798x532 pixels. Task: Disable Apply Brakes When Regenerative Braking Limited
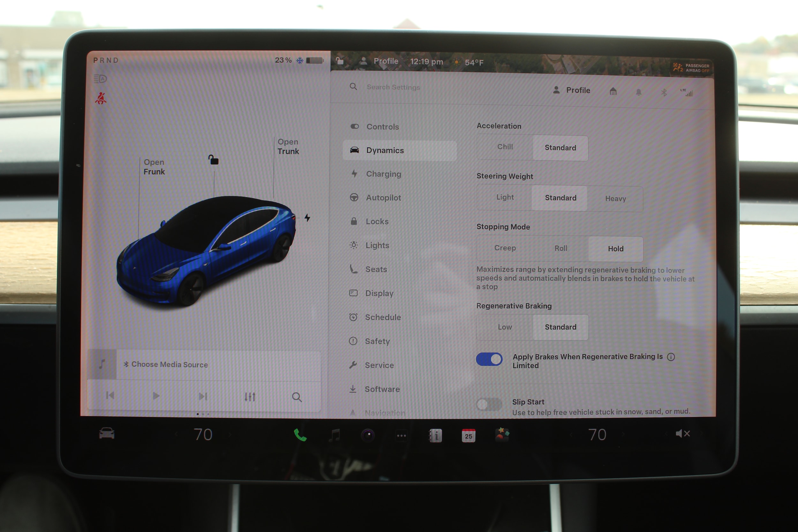click(x=489, y=359)
